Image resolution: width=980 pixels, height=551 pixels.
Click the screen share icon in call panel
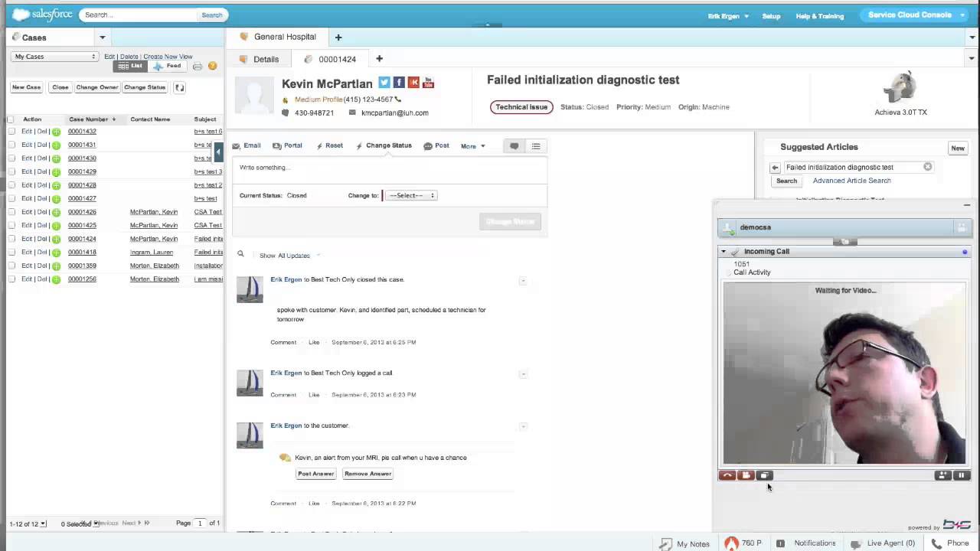[x=764, y=475]
